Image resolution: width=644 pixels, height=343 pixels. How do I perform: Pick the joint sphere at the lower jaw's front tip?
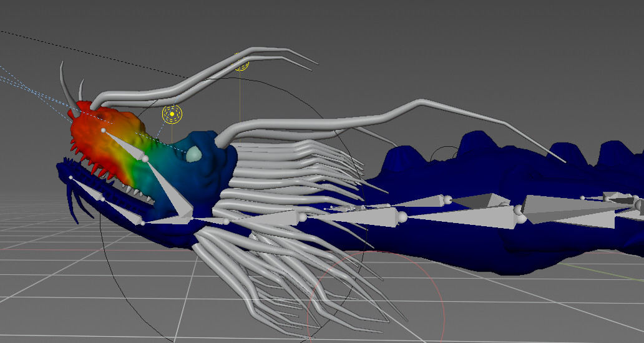pyautogui.click(x=71, y=177)
